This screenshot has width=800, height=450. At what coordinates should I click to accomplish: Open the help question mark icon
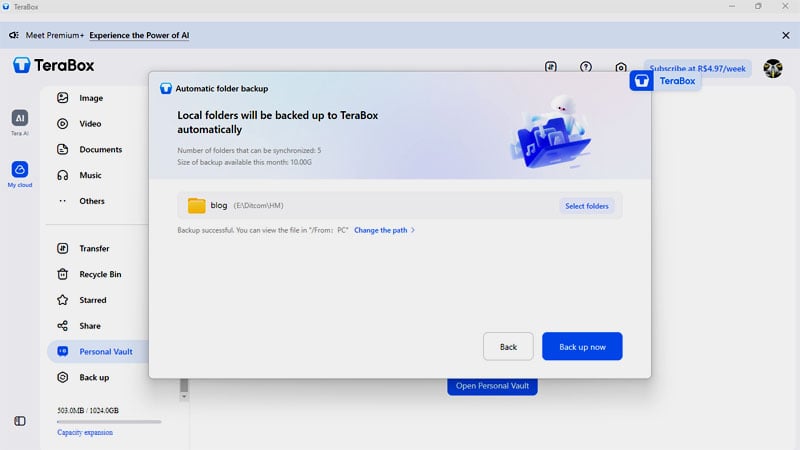pyautogui.click(x=586, y=67)
